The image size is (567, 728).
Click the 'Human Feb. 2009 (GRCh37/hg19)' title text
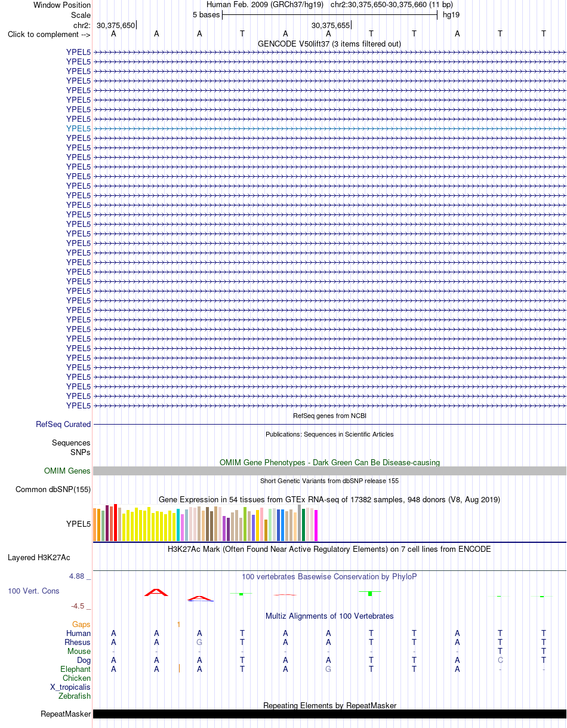(265, 5)
